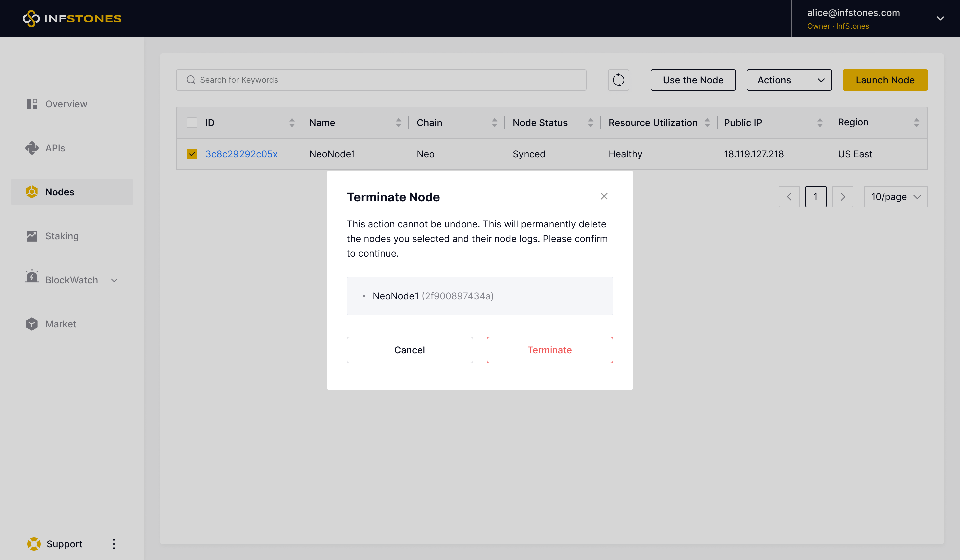The height and width of the screenshot is (560, 960).
Task: Expand the BlockWatch submenu chevron
Action: point(114,280)
